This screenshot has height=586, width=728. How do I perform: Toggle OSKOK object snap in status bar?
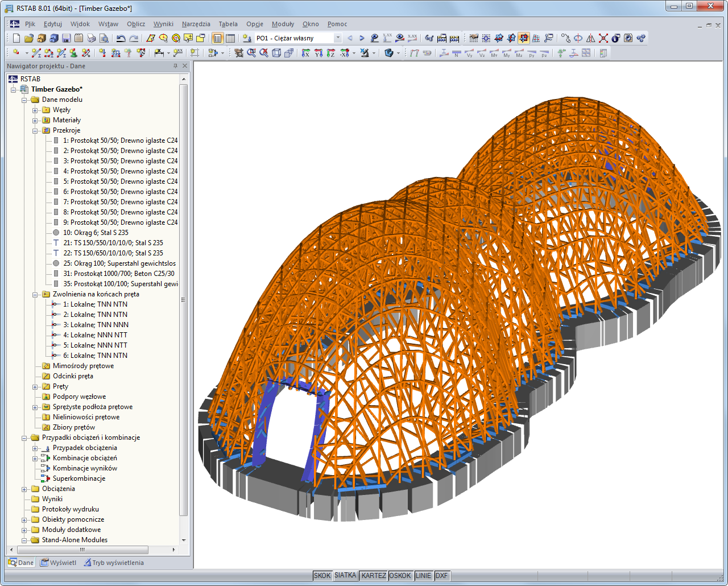pyautogui.click(x=400, y=575)
